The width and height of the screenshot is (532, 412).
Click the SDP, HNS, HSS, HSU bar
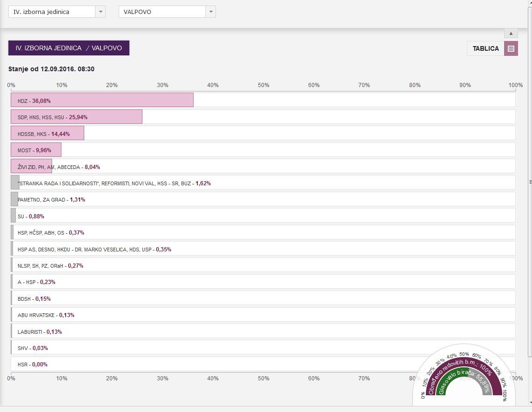tap(76, 117)
